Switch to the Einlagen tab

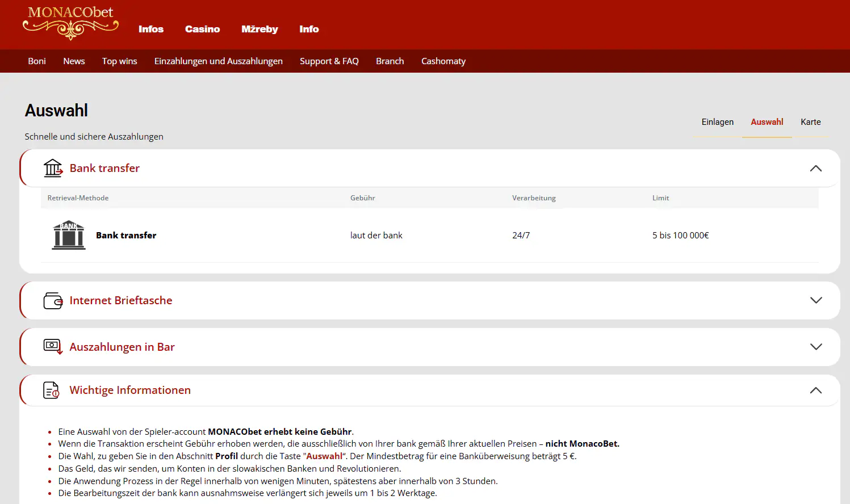717,122
